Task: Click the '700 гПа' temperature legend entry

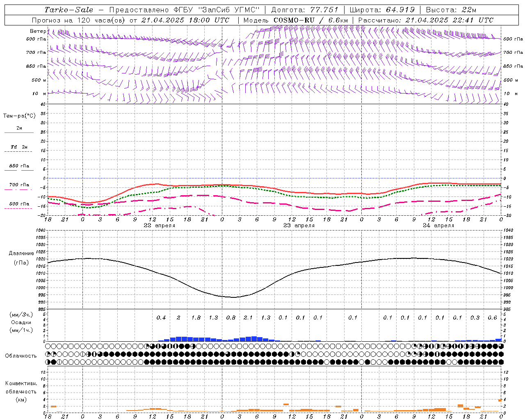Action: (19, 185)
